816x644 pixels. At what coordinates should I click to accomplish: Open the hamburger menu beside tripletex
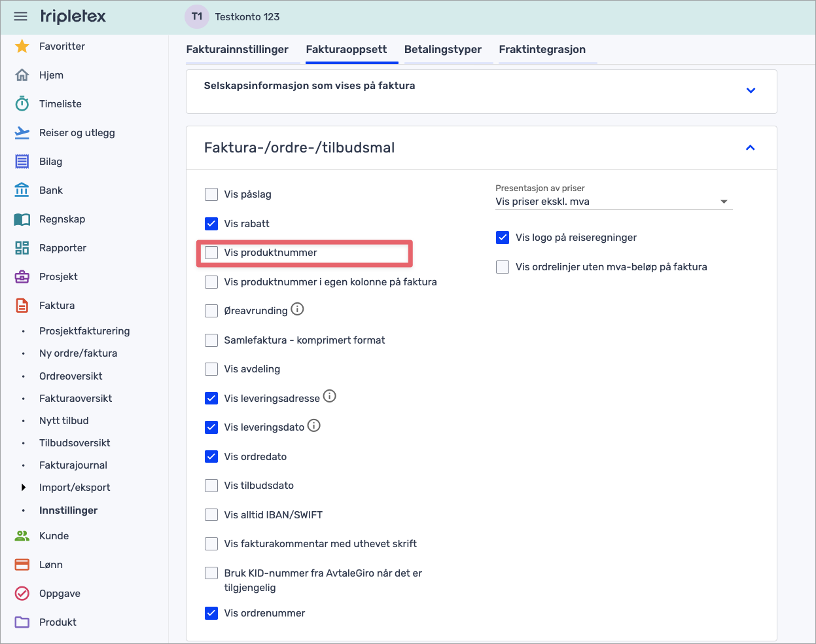(x=20, y=16)
